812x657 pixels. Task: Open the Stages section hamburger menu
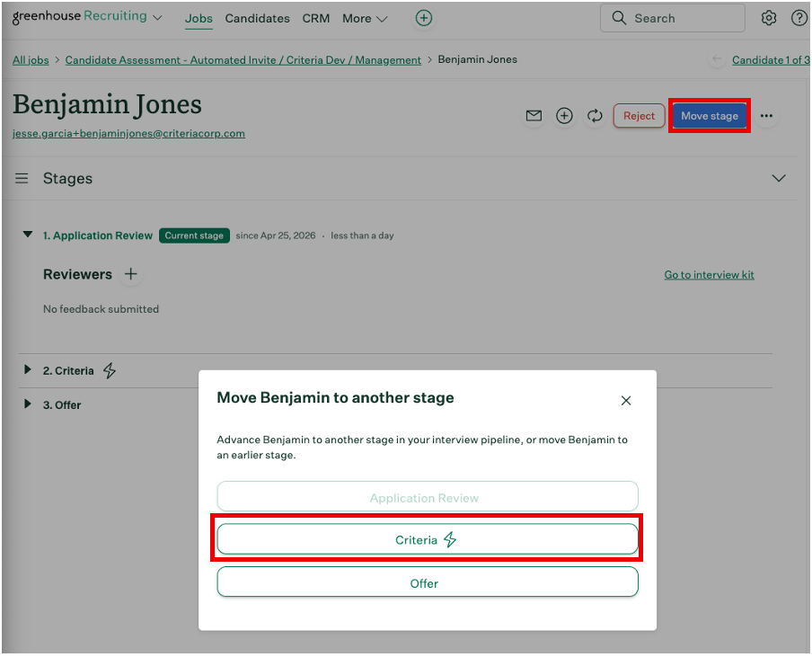click(x=22, y=179)
